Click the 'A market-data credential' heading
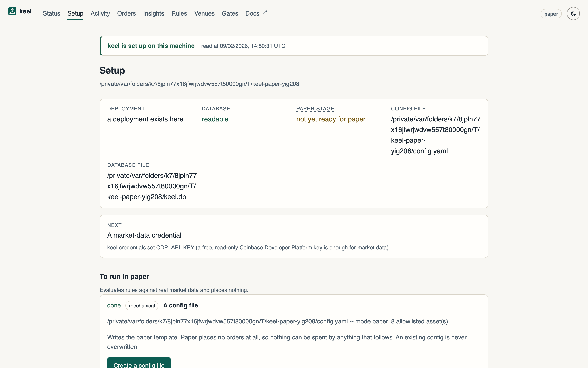588x368 pixels. click(144, 235)
